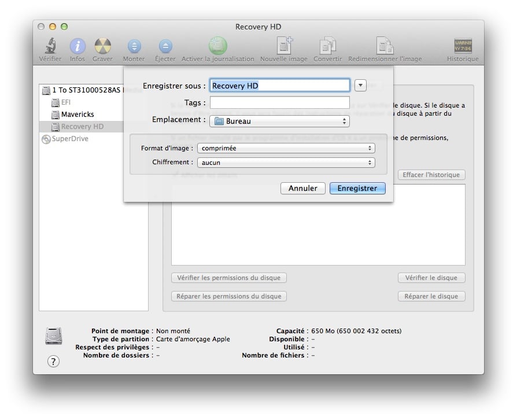This screenshot has width=517, height=420.
Task: Open the Infos toolbar icon
Action: [77, 46]
